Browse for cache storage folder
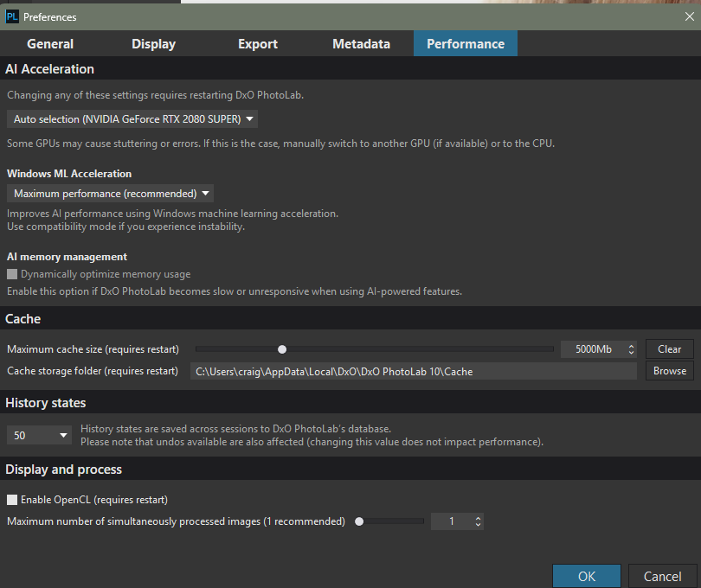 pos(669,371)
